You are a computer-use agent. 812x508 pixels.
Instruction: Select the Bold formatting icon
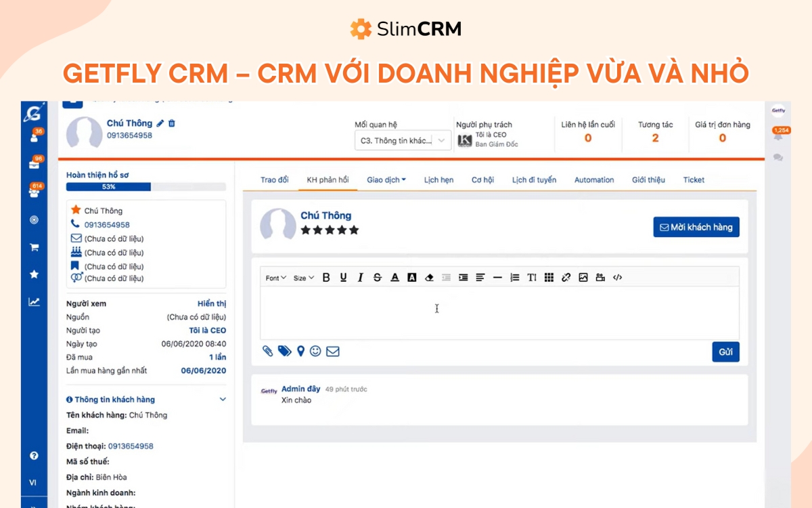(325, 276)
